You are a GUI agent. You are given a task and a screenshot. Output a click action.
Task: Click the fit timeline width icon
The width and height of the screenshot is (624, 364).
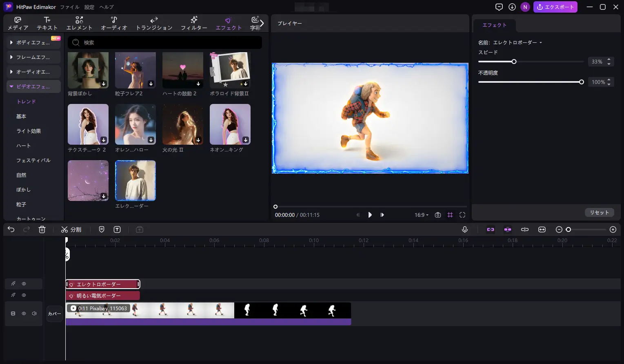point(542,229)
